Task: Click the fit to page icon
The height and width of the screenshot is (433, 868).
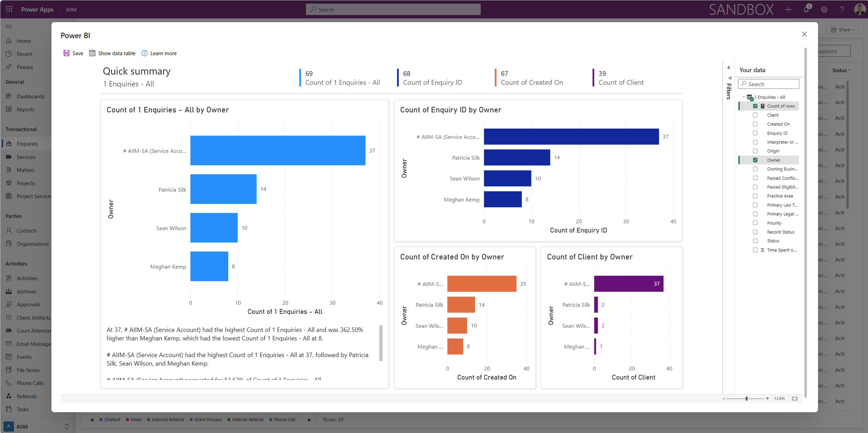Action: pos(794,398)
